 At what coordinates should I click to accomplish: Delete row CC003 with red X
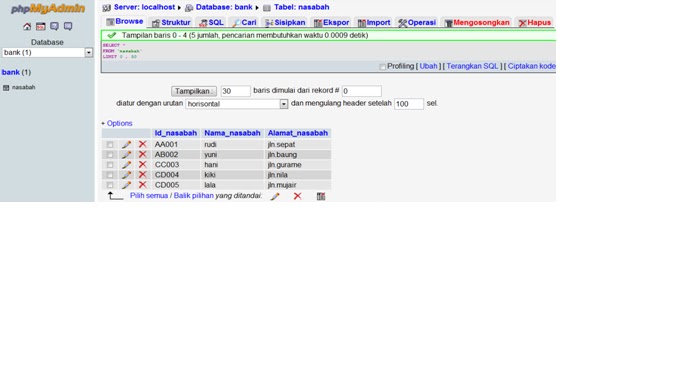coord(142,165)
